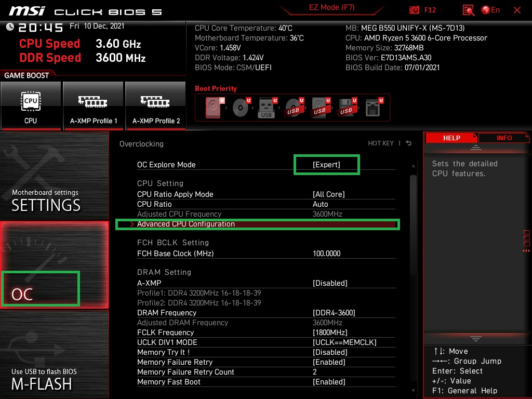Click the help panel bottom collapse handle
Viewport: 532px width, 399px height.
coord(476,339)
